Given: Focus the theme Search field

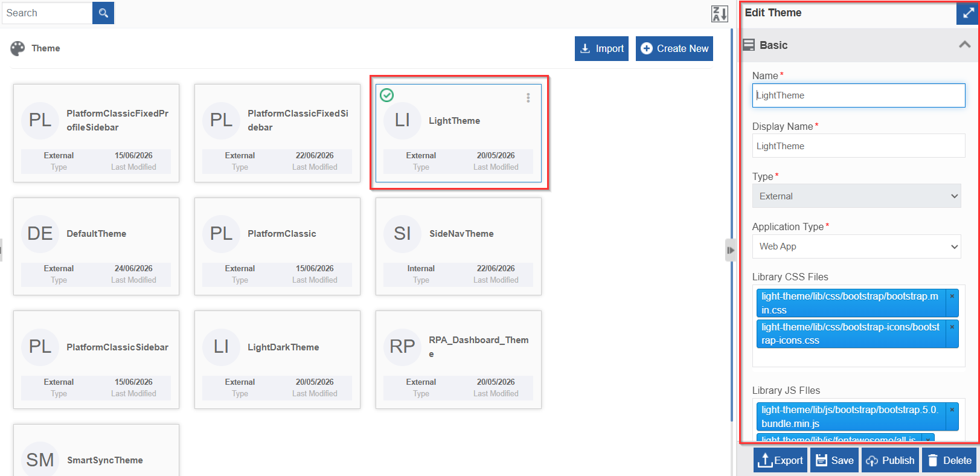Looking at the screenshot, I should [x=47, y=13].
